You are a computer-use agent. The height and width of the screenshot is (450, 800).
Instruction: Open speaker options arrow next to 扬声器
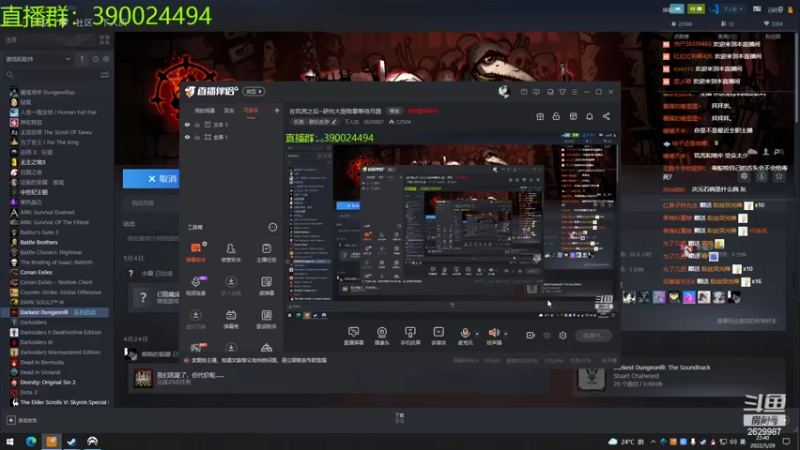point(506,334)
